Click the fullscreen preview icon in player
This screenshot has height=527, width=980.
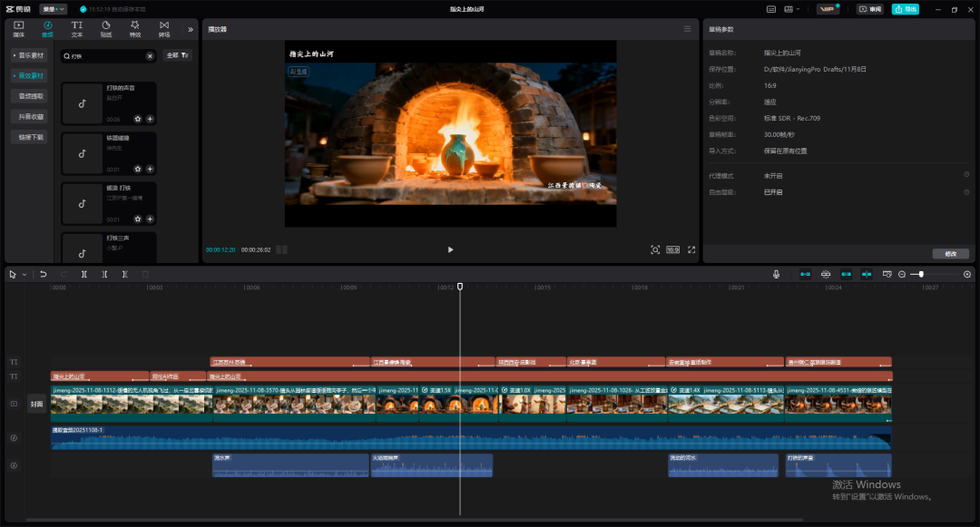click(691, 249)
